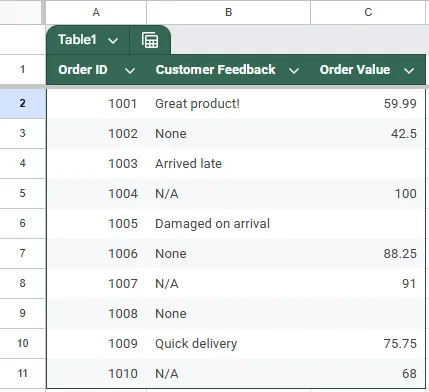Viewport: 429px width, 392px height.
Task: Select row 6 header
Action: pyautogui.click(x=22, y=223)
